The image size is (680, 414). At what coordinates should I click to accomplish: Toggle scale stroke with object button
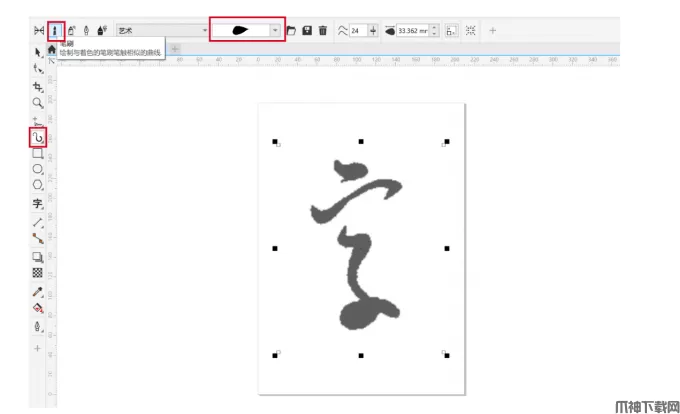point(451,30)
